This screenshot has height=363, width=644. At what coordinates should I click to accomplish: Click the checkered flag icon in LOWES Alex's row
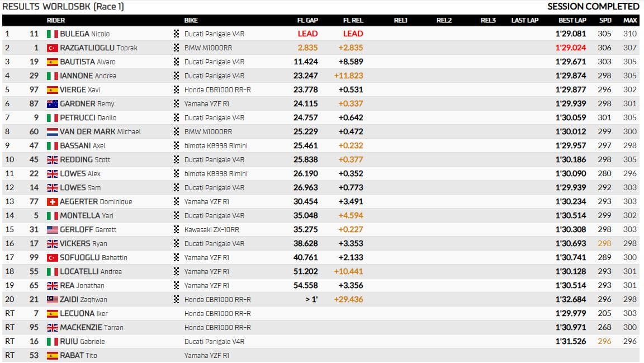tap(176, 173)
